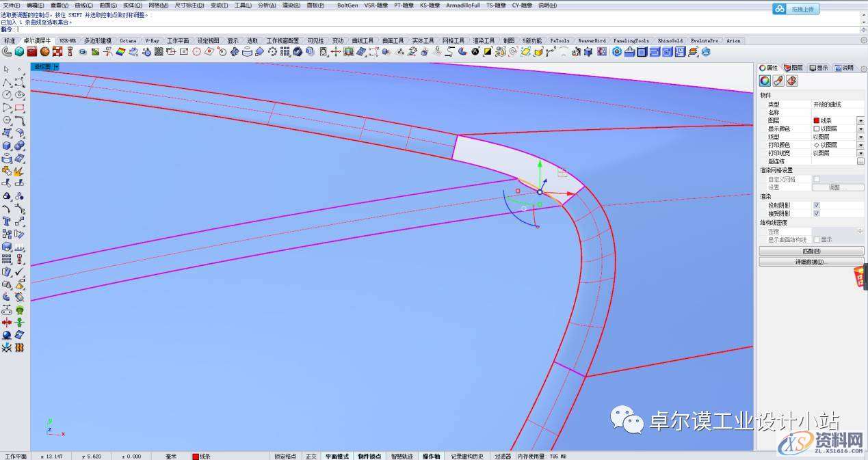Click the orange basketball icon in toolbar
Screen dimensions: 868x460
point(44,51)
